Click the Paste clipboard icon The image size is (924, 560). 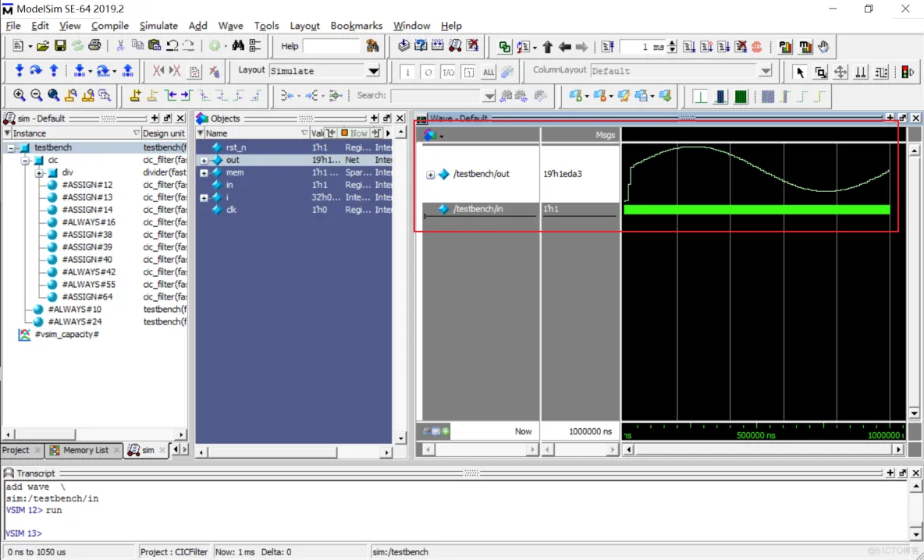pyautogui.click(x=155, y=46)
